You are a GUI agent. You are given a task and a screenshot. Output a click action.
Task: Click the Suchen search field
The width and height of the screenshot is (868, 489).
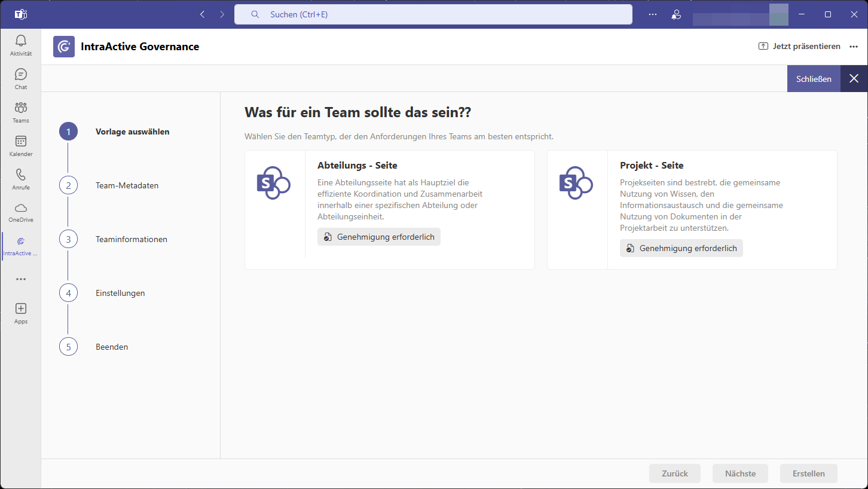tap(433, 14)
